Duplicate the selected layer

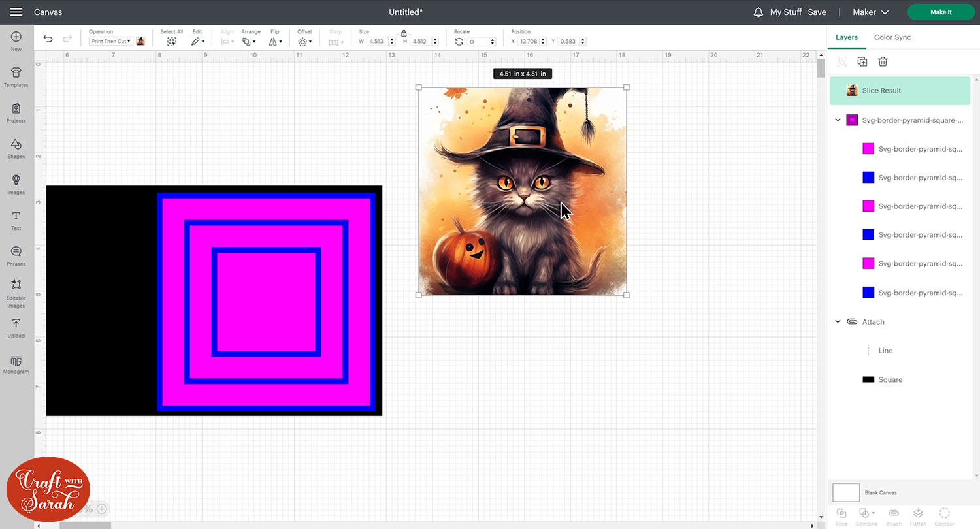[862, 61]
